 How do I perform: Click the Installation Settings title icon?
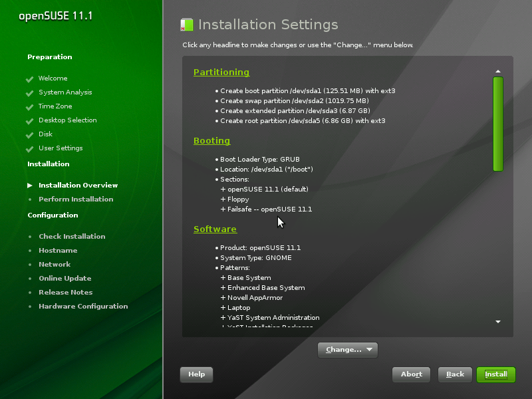187,25
